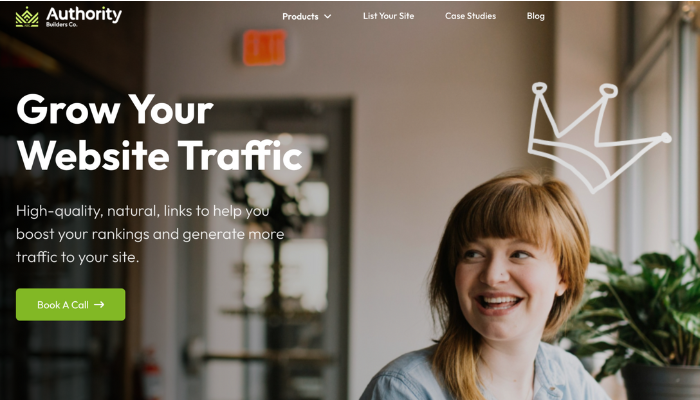Click the green crown logo icon
This screenshot has height=400, width=700.
[27, 17]
